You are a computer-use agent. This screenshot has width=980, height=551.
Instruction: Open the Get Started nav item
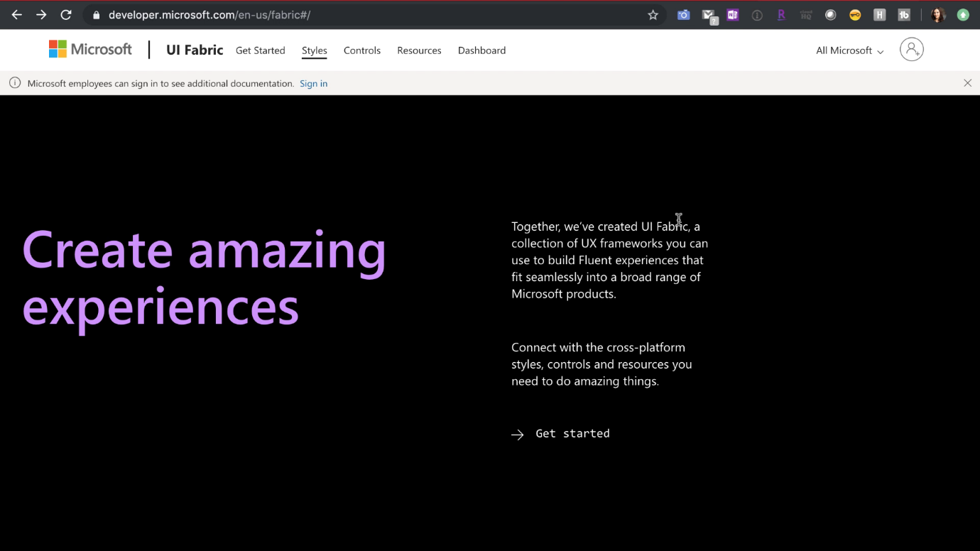(x=261, y=50)
